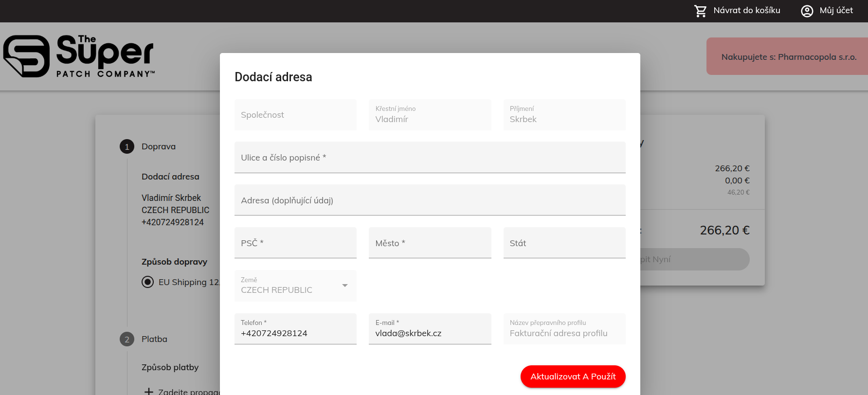Focus the Ulice a číslo popisné field
868x395 pixels.
click(430, 158)
